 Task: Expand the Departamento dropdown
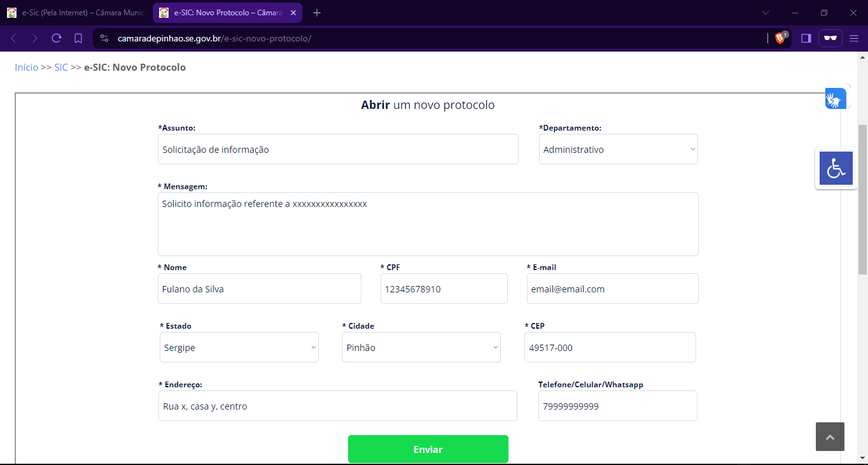tap(618, 150)
